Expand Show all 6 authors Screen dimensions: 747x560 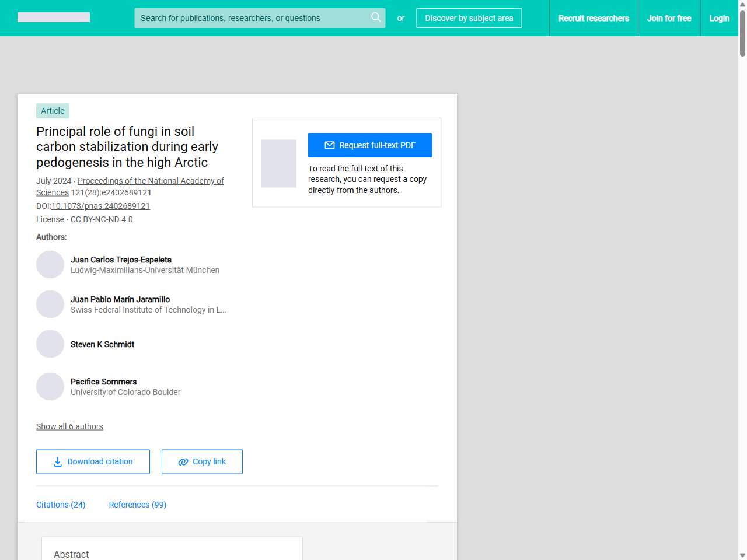[x=69, y=426]
